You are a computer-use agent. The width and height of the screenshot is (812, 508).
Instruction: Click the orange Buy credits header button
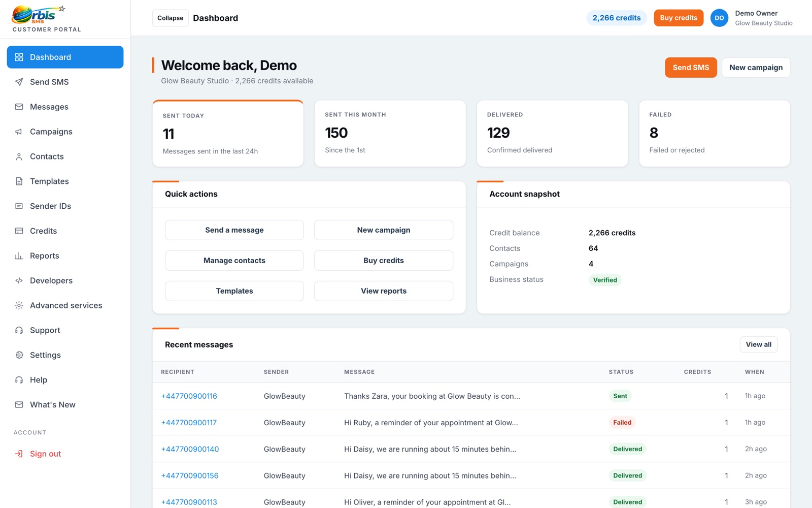[679, 18]
